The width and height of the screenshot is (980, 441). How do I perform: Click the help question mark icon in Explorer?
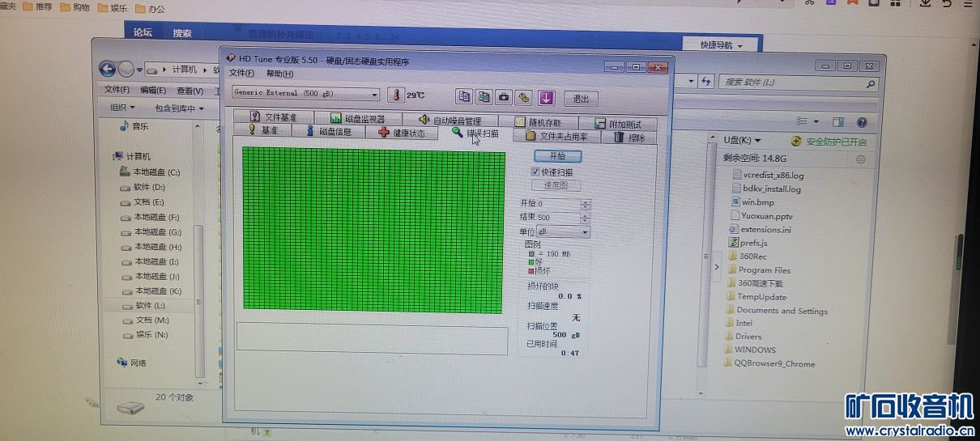point(862,122)
